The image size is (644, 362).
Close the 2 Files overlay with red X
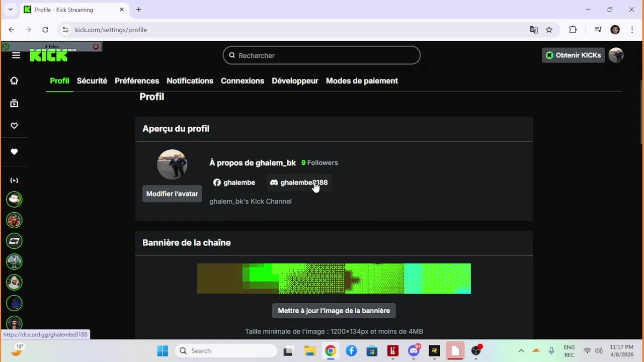[96, 47]
